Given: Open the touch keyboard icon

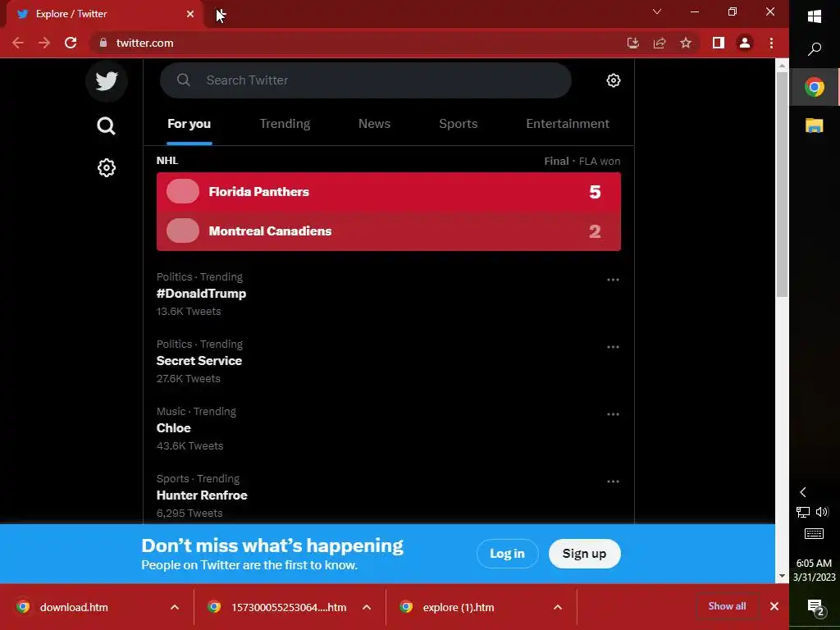Looking at the screenshot, I should coord(815,533).
